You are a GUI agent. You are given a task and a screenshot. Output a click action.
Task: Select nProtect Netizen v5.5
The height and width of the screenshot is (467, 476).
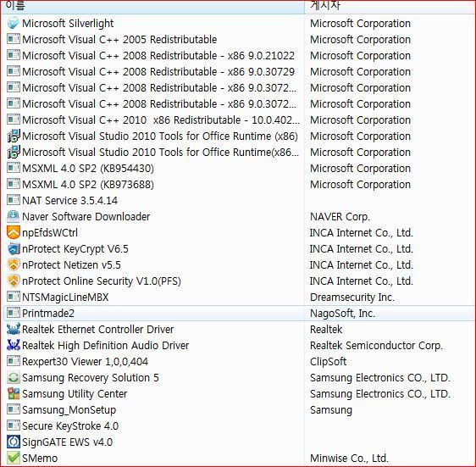pos(71,265)
